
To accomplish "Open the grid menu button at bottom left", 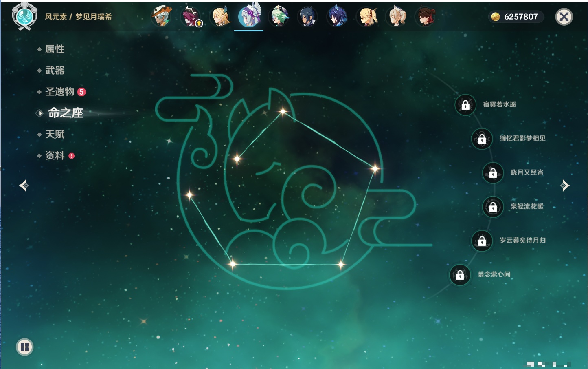I will tap(24, 347).
